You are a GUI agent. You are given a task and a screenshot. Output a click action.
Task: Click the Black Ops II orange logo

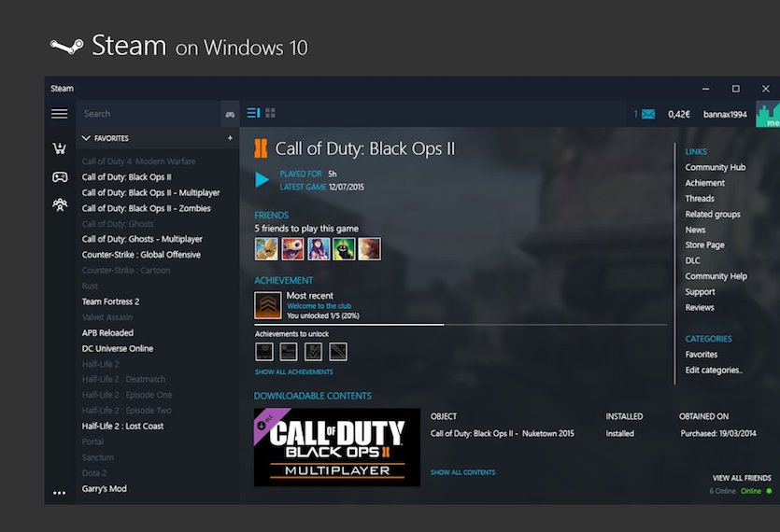click(261, 148)
